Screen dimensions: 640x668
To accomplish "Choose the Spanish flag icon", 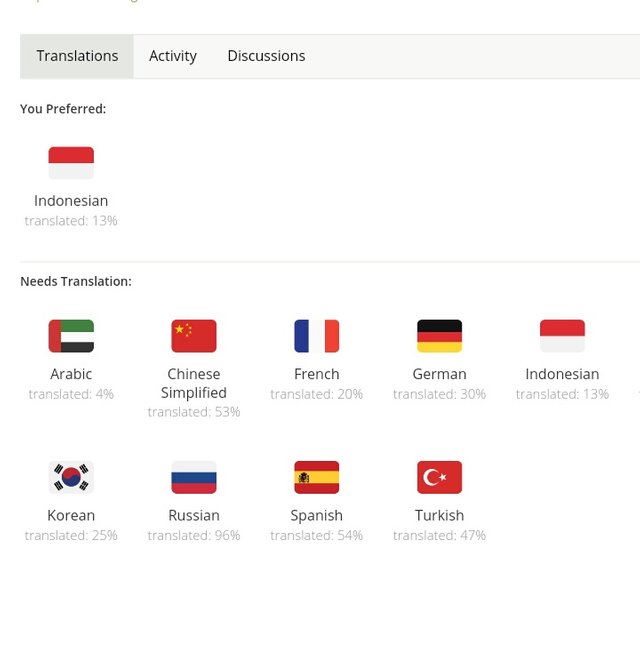I will (317, 477).
